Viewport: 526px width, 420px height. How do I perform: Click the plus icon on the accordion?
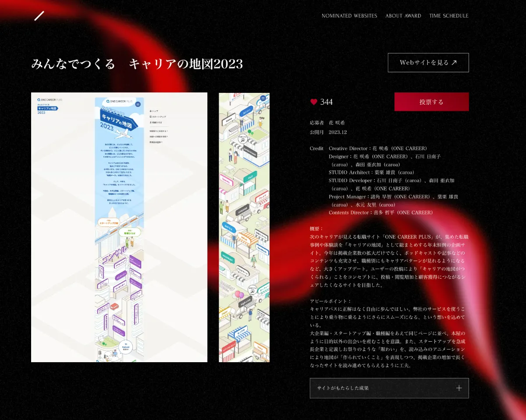[x=459, y=388]
